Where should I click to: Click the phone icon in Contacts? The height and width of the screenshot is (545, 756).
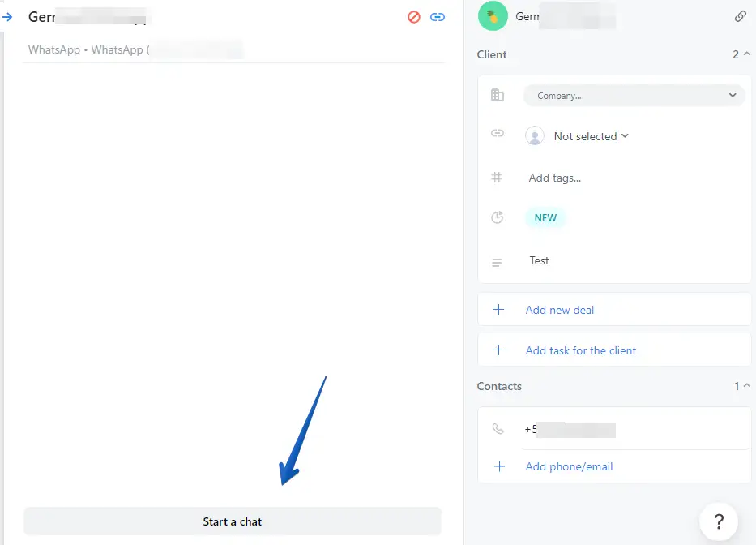point(498,429)
